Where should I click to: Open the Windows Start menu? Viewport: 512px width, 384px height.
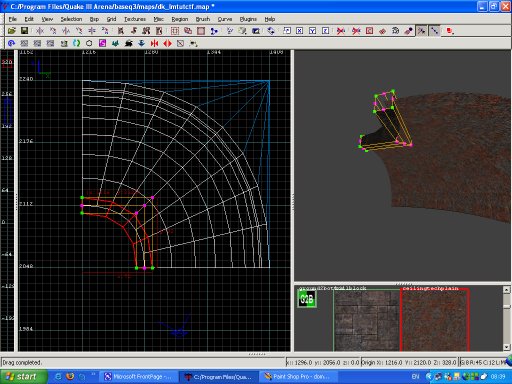pos(22,377)
